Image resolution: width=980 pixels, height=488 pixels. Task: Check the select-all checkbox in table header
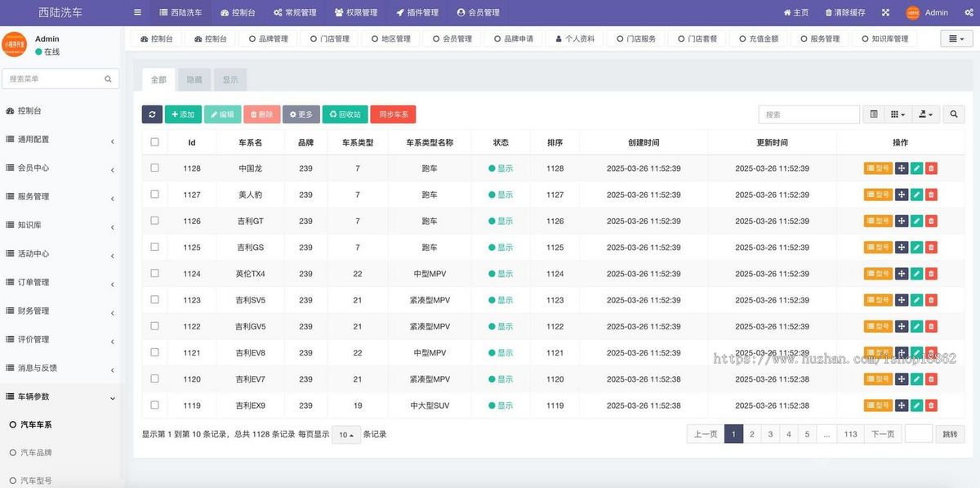[x=155, y=142]
